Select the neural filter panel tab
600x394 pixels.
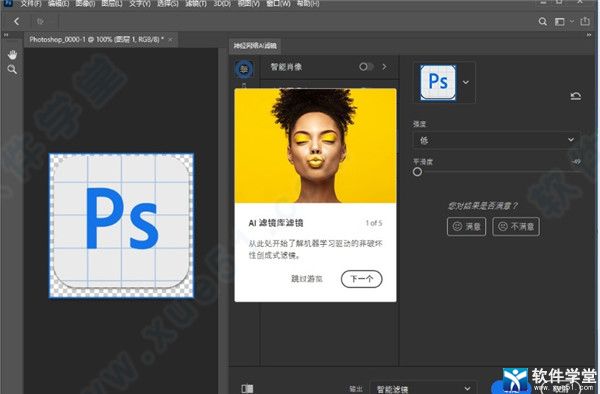255,46
